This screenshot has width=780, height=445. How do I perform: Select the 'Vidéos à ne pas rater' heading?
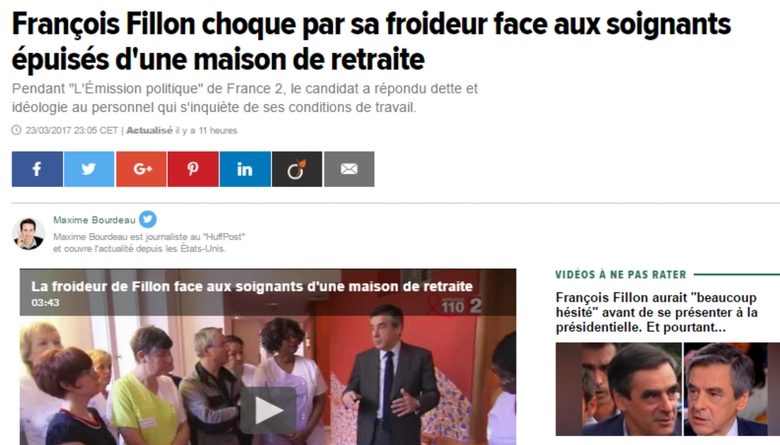point(621,274)
